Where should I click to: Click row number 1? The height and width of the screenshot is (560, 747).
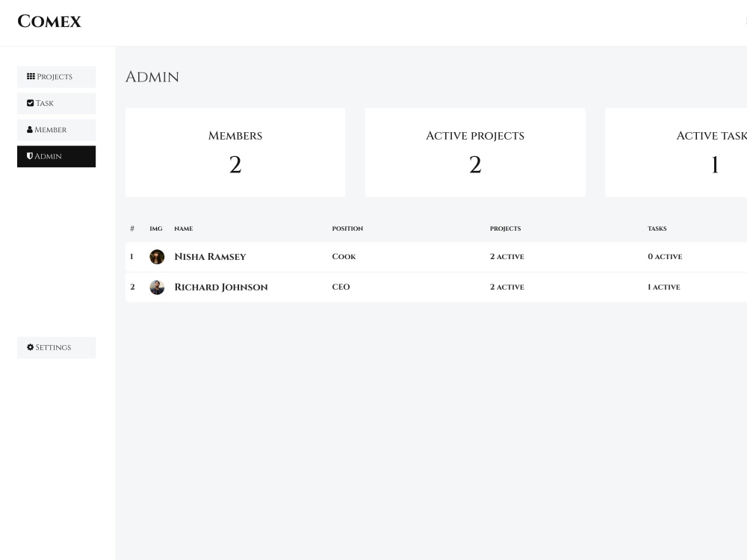click(x=132, y=257)
